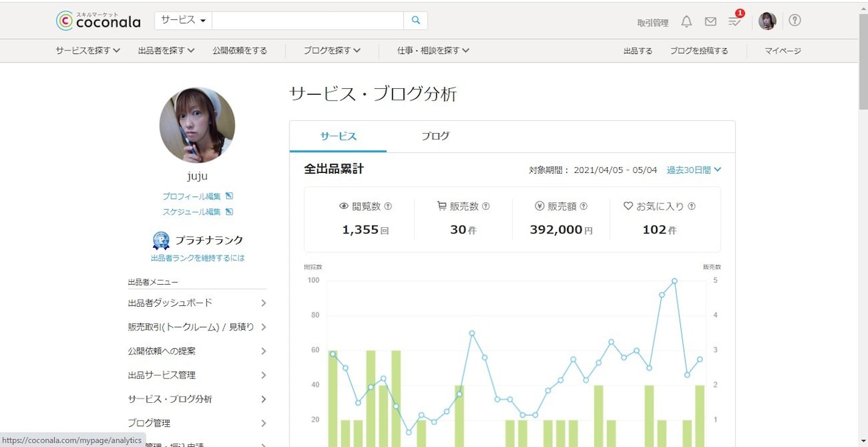Expand the ブログを探す menu

click(x=332, y=51)
